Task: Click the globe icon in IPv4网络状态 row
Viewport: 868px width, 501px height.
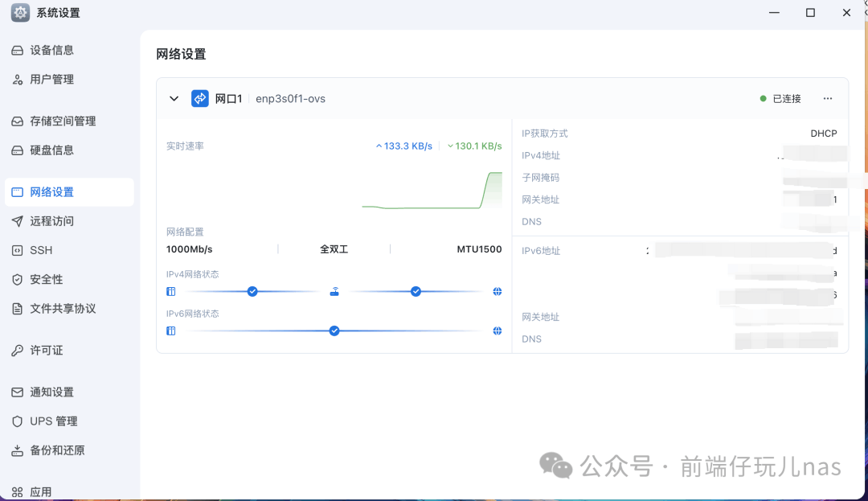Action: 497,292
